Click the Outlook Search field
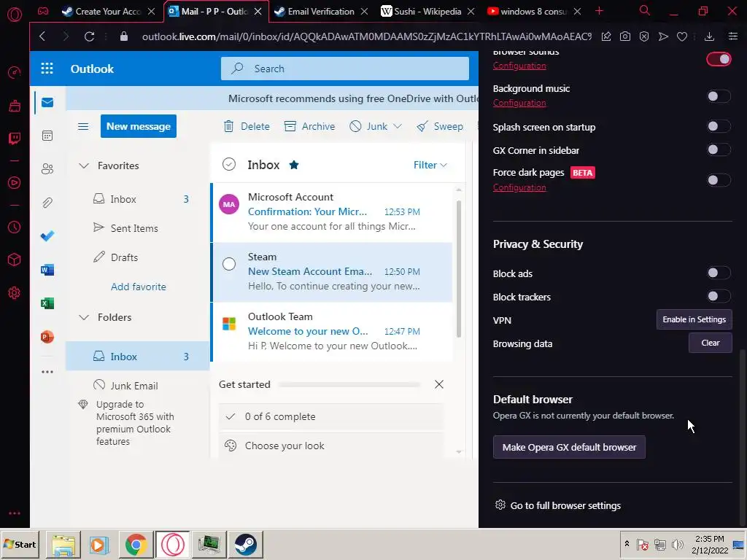 click(345, 69)
